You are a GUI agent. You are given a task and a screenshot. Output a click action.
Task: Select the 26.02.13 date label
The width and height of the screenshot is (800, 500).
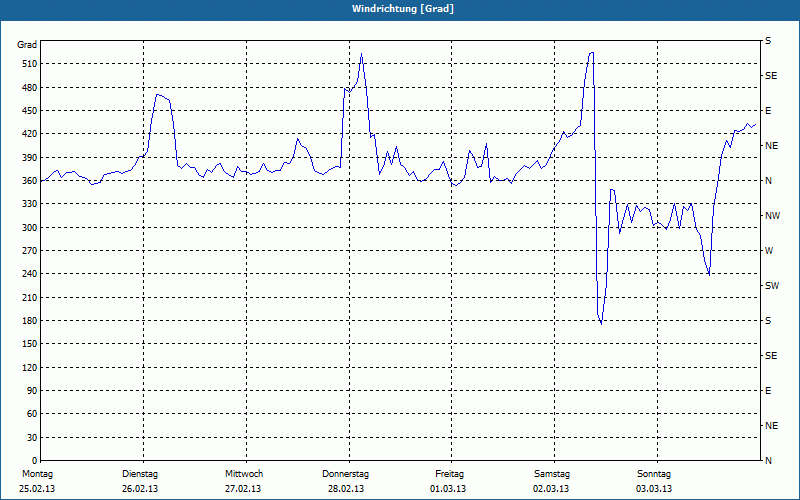point(140,489)
